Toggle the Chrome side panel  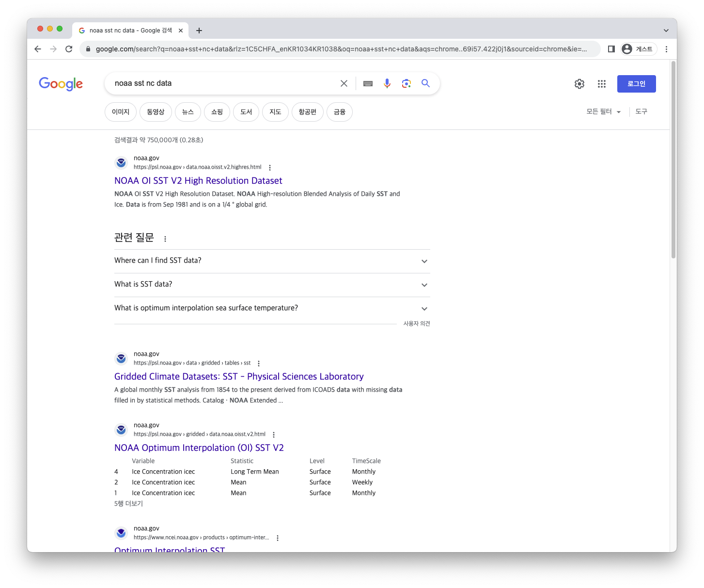pyautogui.click(x=611, y=49)
